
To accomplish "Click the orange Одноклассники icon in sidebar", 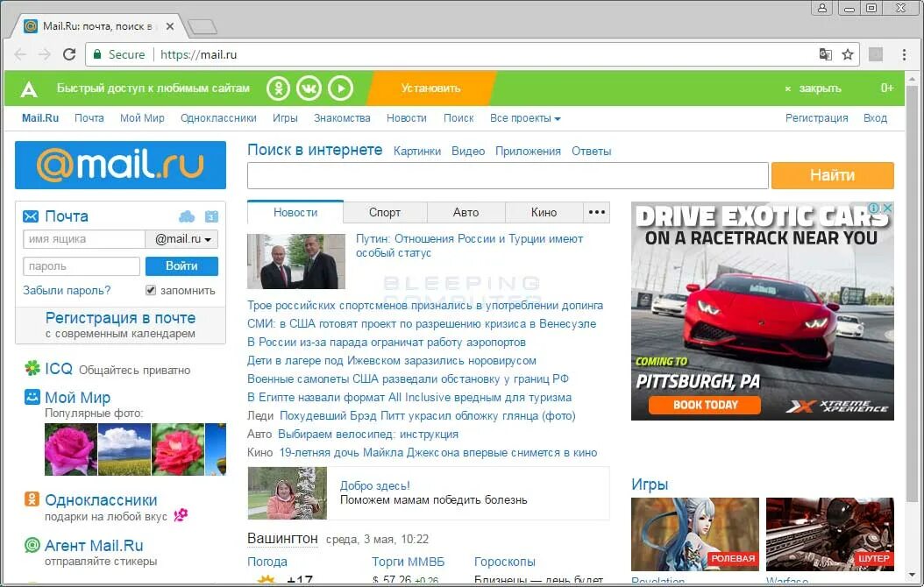I will point(32,499).
